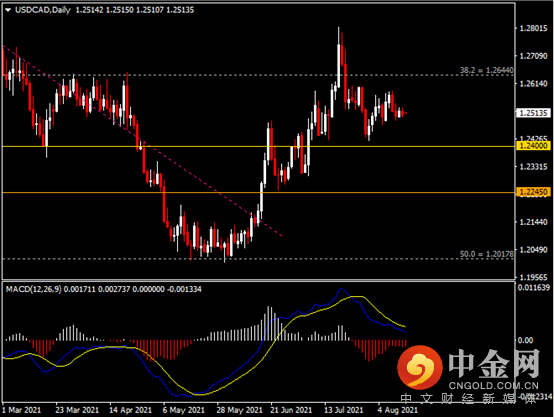
Task: Click the USDCAD,Daily chart title
Action: (43, 10)
